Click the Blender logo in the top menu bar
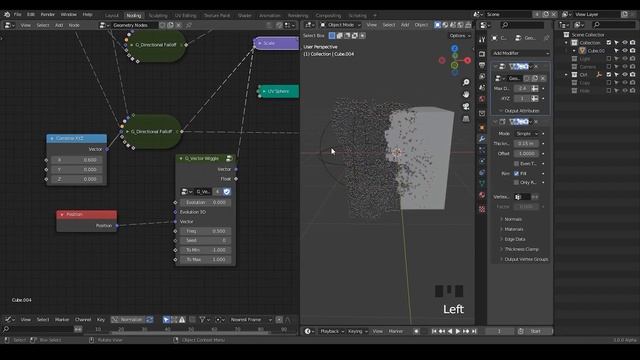Image resolution: width=640 pixels, height=360 pixels. click(x=7, y=14)
